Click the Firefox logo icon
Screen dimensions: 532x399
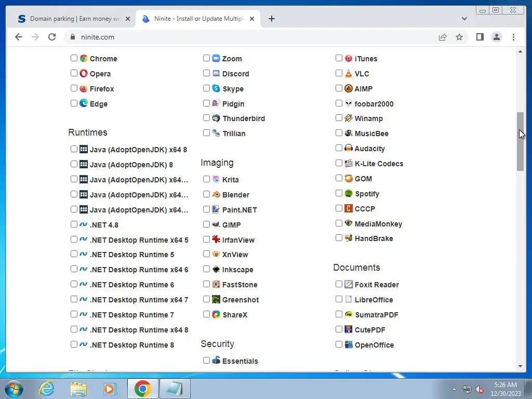pyautogui.click(x=84, y=88)
